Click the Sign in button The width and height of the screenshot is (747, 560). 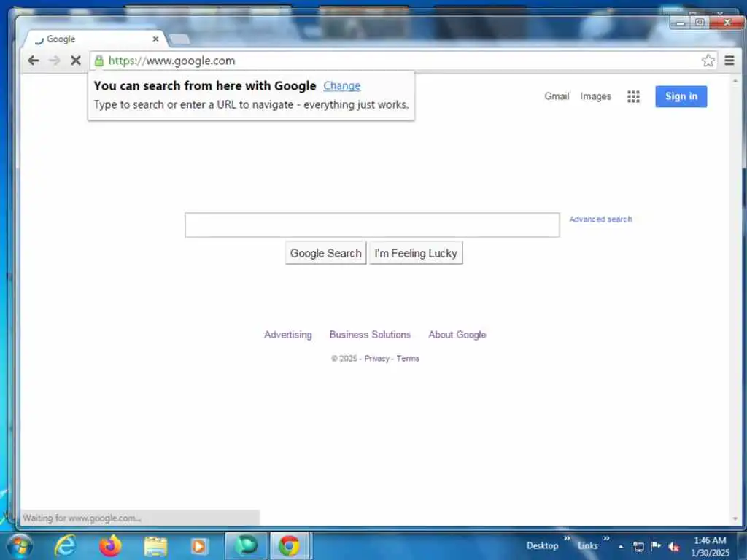681,96
